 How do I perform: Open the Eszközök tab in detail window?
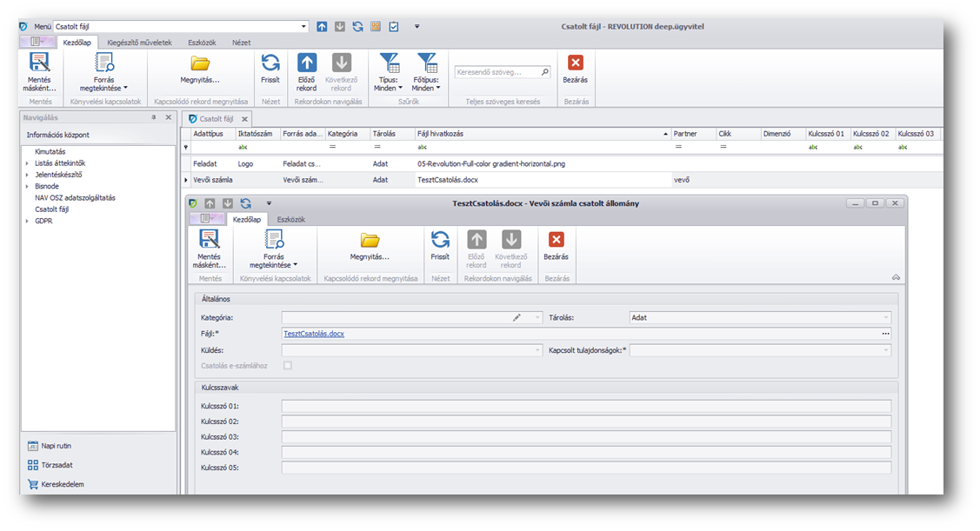[291, 220]
